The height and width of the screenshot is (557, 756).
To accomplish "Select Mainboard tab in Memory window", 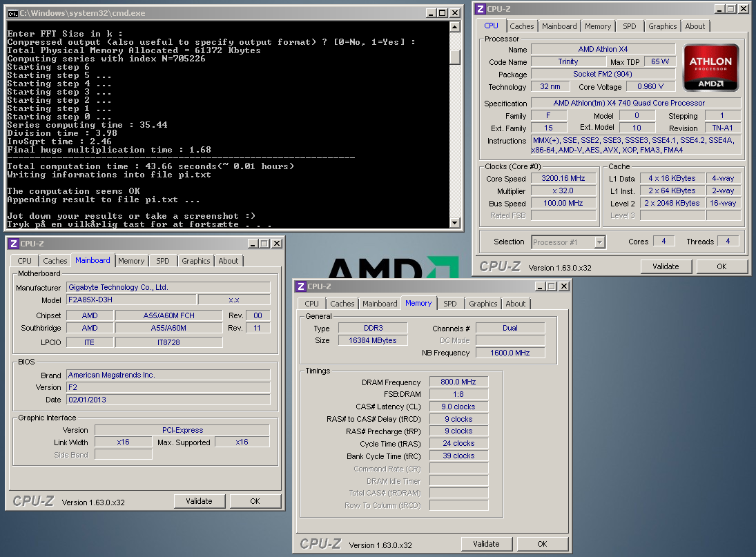I will click(x=380, y=304).
